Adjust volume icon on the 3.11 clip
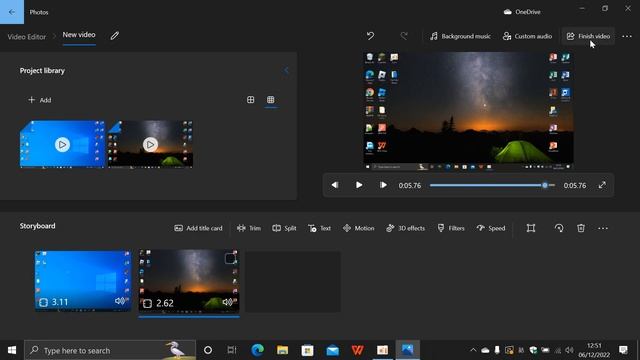Viewport: 640px width, 360px height. click(x=120, y=301)
